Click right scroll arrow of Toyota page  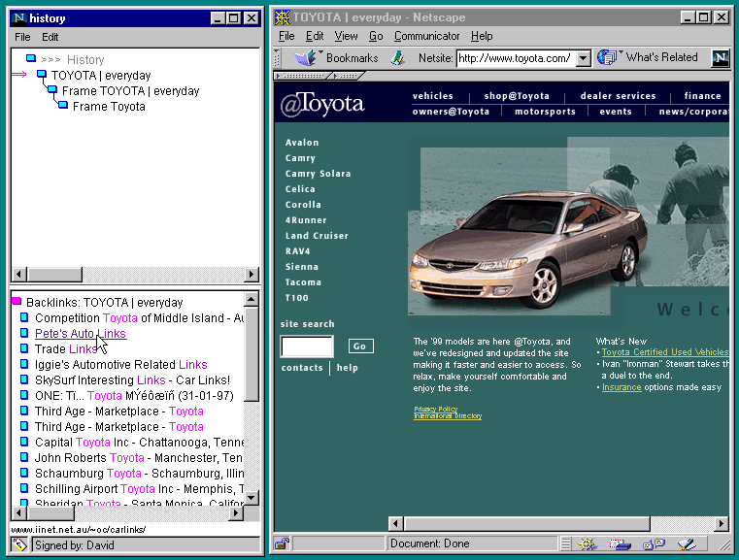tap(722, 523)
